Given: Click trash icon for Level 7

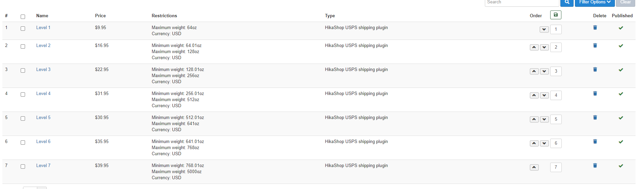Looking at the screenshot, I should click(595, 166).
